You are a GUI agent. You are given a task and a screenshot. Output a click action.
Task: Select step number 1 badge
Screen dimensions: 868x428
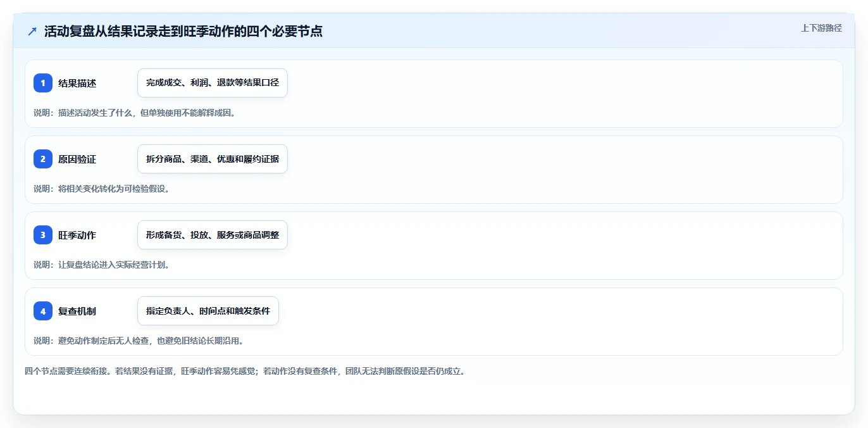coord(43,83)
